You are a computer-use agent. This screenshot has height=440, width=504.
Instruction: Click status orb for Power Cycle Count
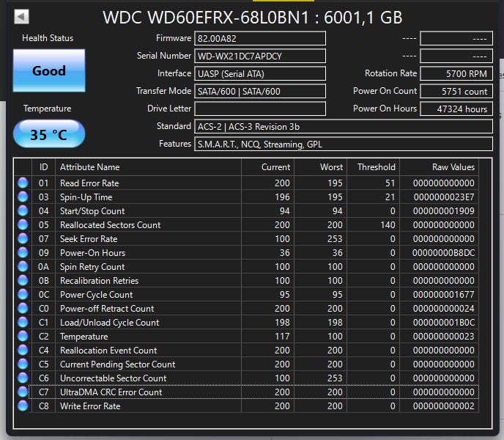pyautogui.click(x=23, y=295)
